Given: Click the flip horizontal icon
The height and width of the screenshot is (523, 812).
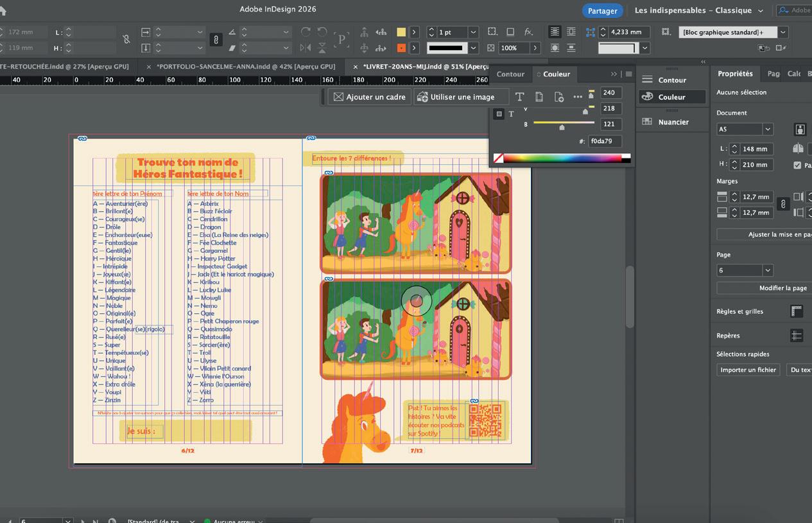Looking at the screenshot, I should pos(306,47).
